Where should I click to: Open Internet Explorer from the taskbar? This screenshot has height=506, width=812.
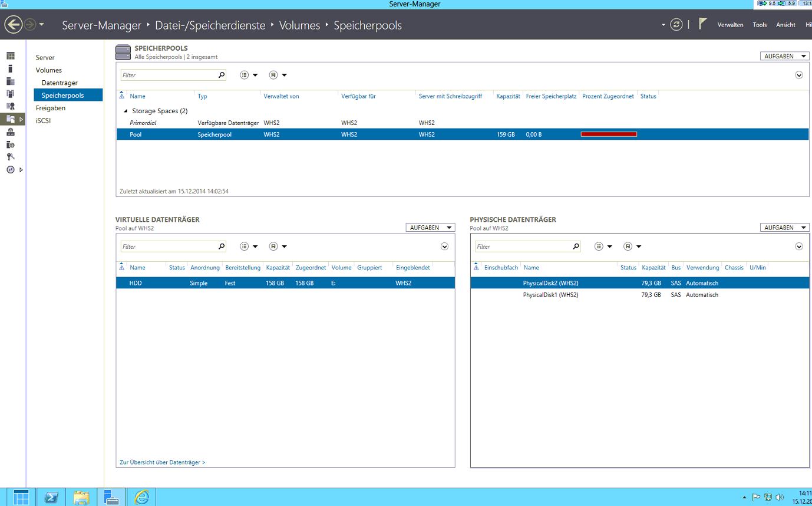point(141,497)
